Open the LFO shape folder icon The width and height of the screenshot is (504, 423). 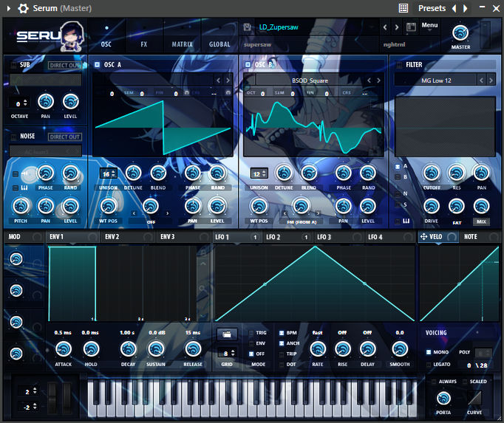227,334
